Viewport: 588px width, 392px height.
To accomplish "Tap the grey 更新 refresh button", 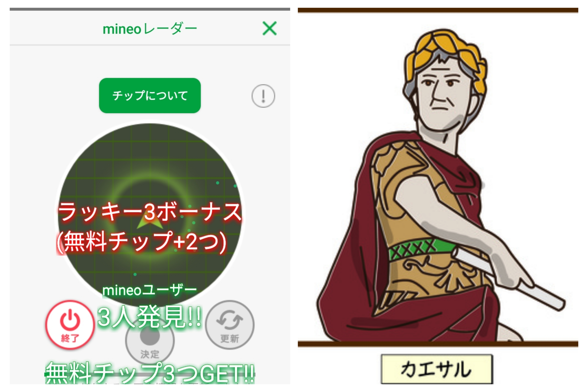I will (230, 325).
